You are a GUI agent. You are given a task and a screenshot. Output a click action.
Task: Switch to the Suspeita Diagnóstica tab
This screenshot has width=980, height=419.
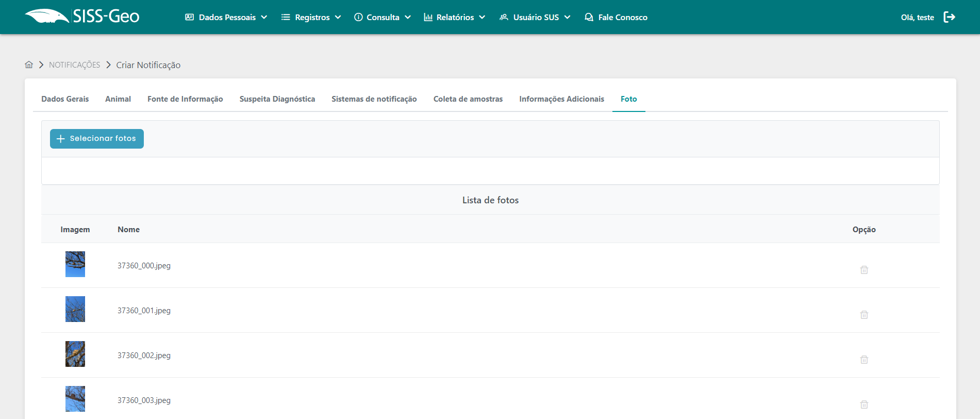[x=277, y=99]
